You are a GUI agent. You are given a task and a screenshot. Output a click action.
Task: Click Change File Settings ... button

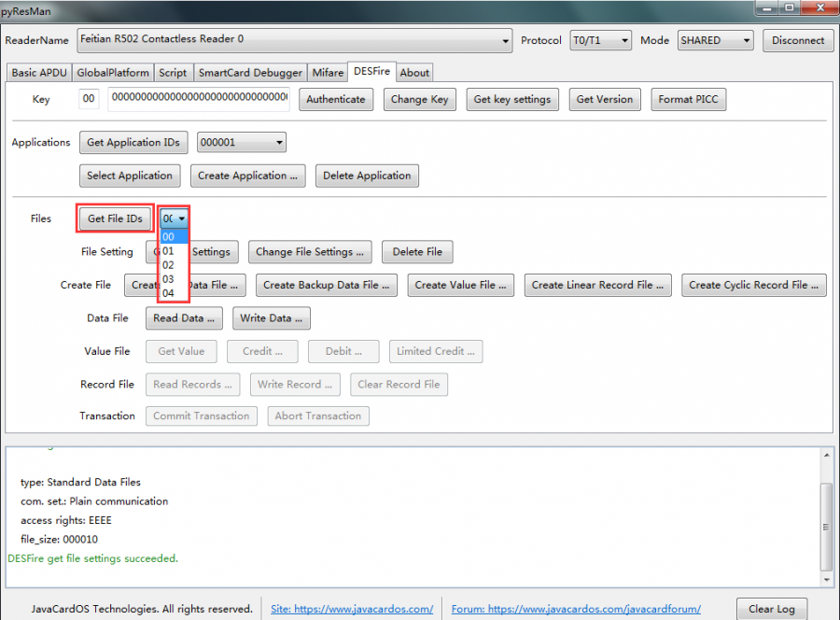(x=310, y=252)
